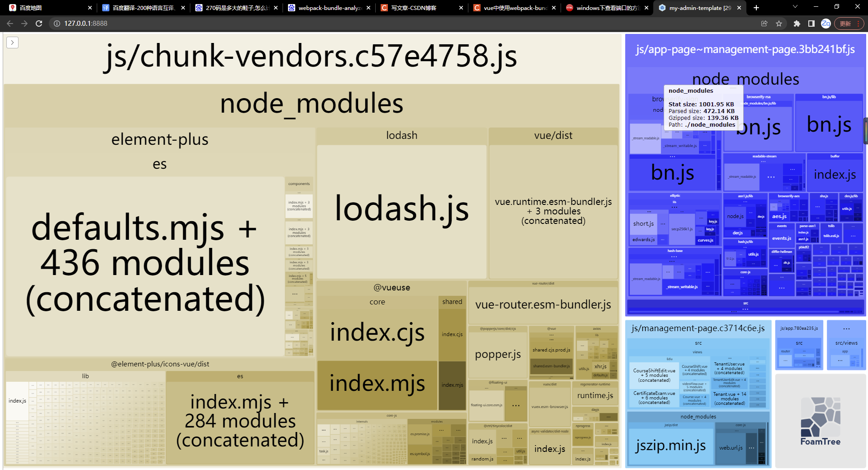Select the events.js module block

click(x=781, y=238)
